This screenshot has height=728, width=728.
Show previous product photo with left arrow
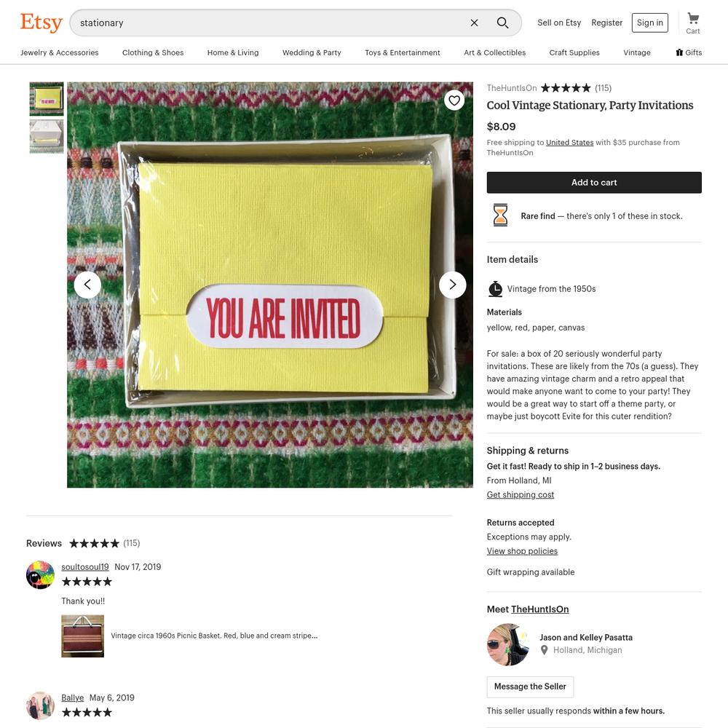pos(87,285)
